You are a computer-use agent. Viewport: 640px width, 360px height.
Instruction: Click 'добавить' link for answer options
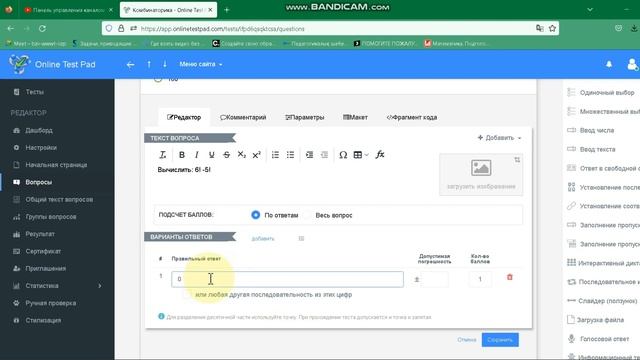pyautogui.click(x=263, y=238)
